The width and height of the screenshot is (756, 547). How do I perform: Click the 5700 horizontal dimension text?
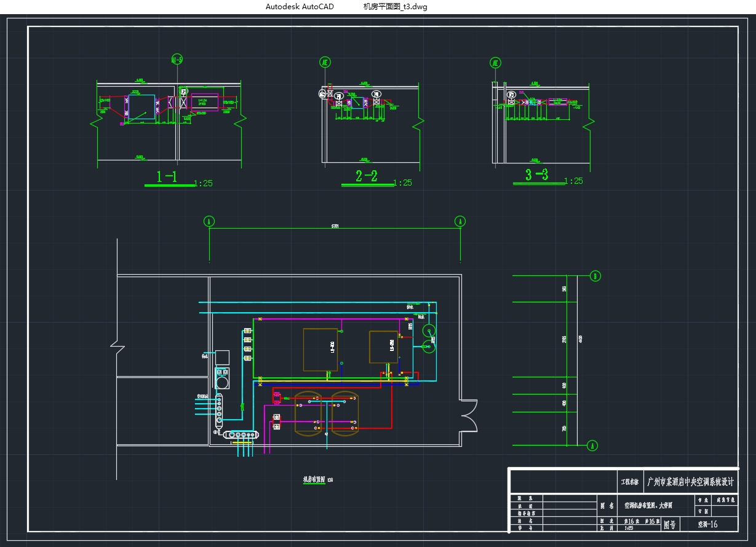(335, 226)
